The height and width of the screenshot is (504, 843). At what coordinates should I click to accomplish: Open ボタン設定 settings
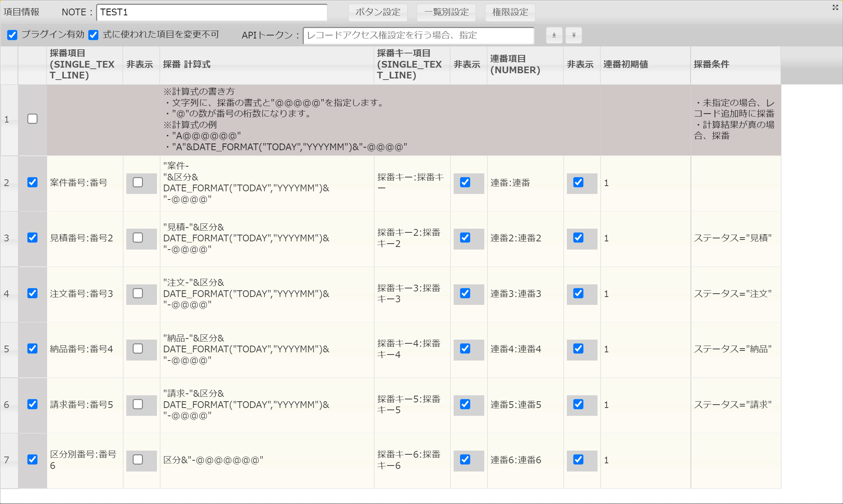click(378, 12)
